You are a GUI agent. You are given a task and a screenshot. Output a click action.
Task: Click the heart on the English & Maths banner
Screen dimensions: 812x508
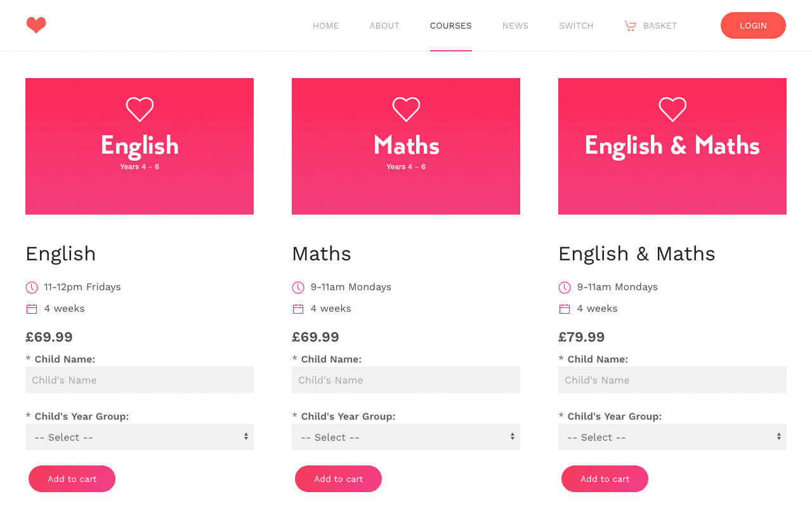(x=672, y=109)
